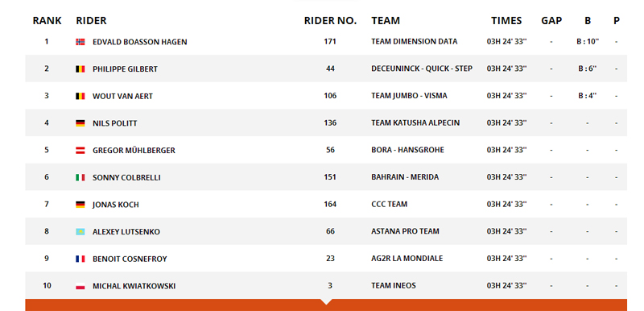644x311 pixels.
Task: Open rider Edvald Boasson Hagen's profile
Action: click(139, 42)
